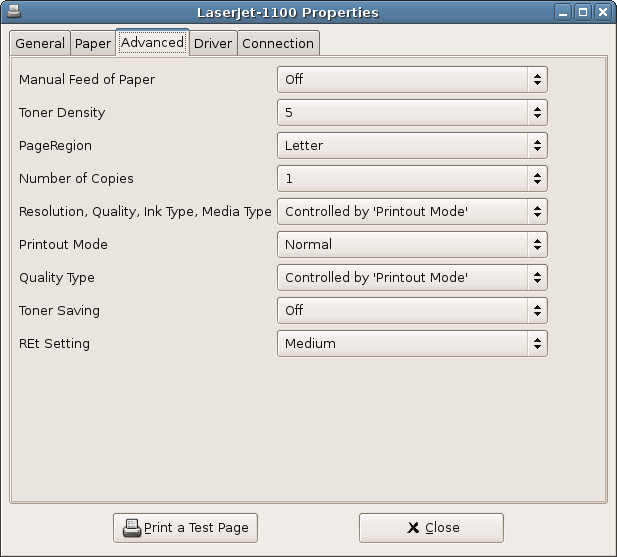Screen dimensions: 617x557
Task: Select the Advanced tab
Action: click(x=152, y=42)
